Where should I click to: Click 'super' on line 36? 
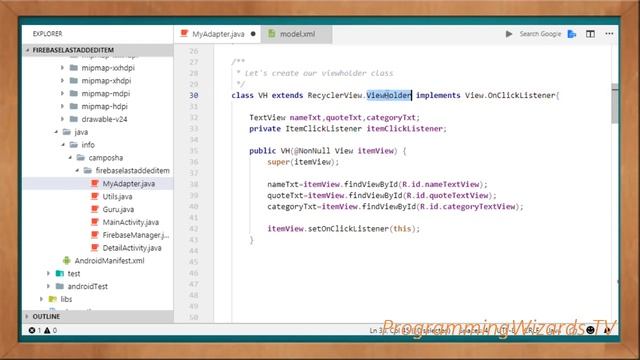278,162
